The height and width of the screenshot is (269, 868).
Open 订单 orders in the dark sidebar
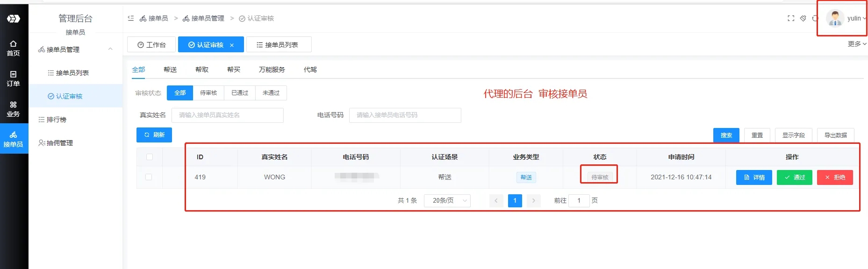(x=13, y=78)
